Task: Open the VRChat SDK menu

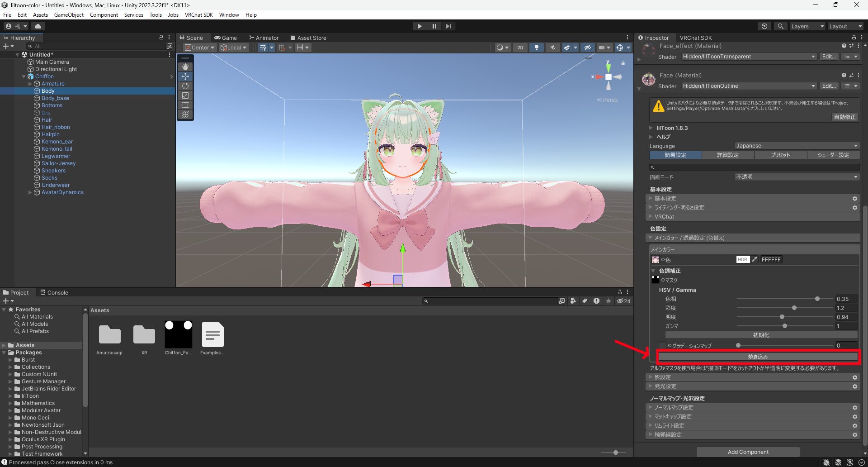Action: coord(199,14)
